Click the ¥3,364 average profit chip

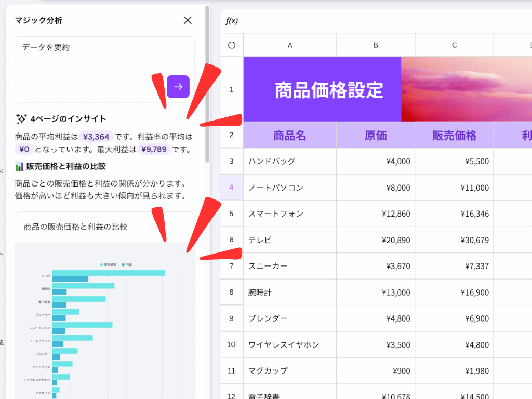pos(96,137)
